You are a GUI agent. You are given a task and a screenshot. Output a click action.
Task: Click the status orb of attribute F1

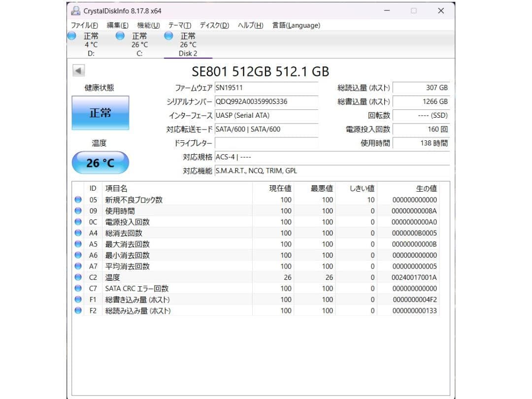coord(78,299)
